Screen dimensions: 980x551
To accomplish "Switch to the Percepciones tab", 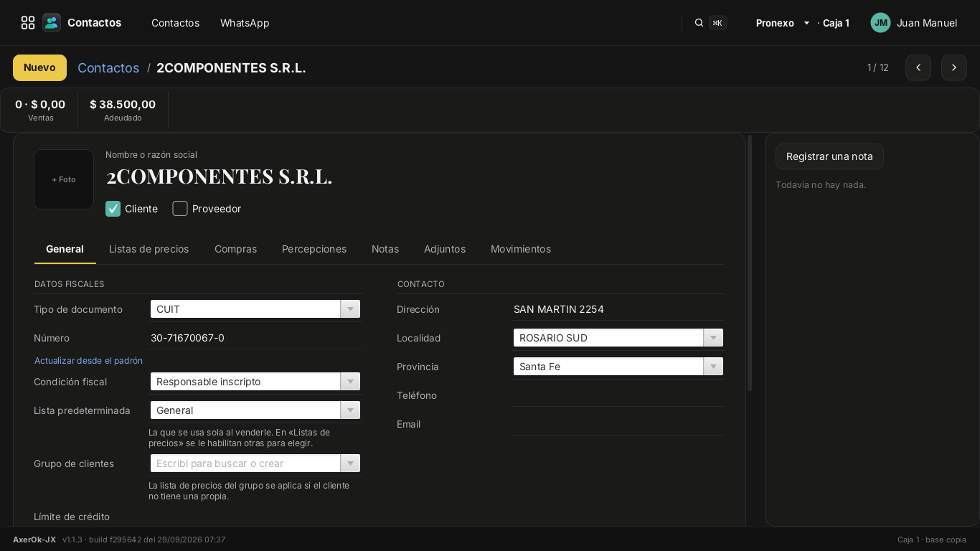I will 314,249.
